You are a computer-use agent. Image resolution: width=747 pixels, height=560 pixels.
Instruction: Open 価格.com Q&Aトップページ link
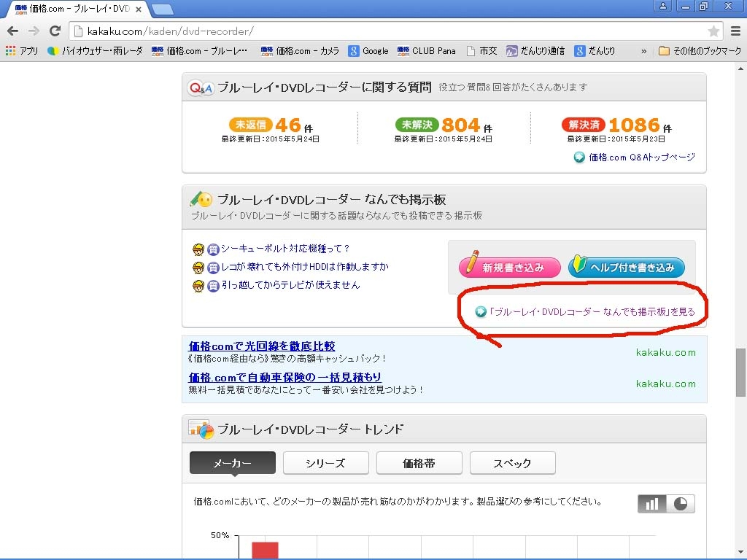point(642,157)
